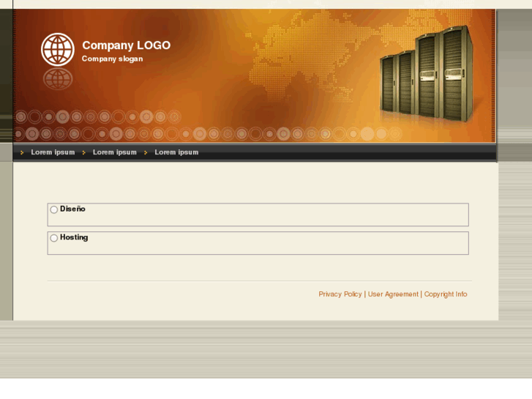Open the User Agreement link
Image resolution: width=532 pixels, height=399 pixels.
click(x=393, y=294)
